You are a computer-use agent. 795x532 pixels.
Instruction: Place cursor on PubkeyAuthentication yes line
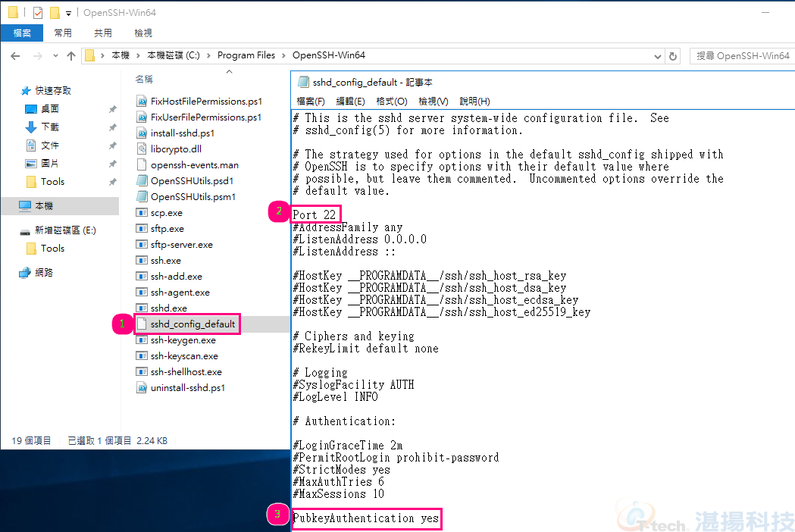pos(365,518)
